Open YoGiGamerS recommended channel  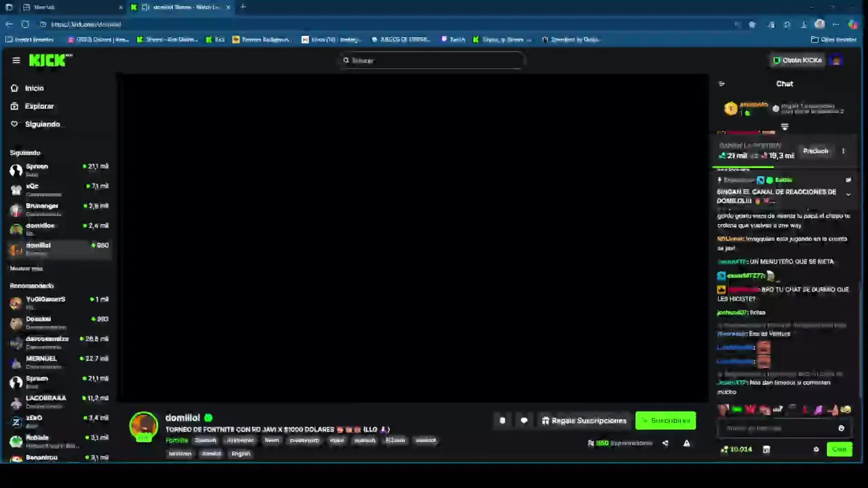click(60, 302)
